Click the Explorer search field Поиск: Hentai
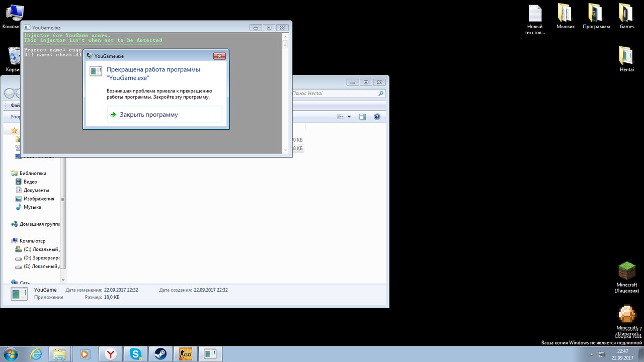644x362 pixels. point(334,94)
